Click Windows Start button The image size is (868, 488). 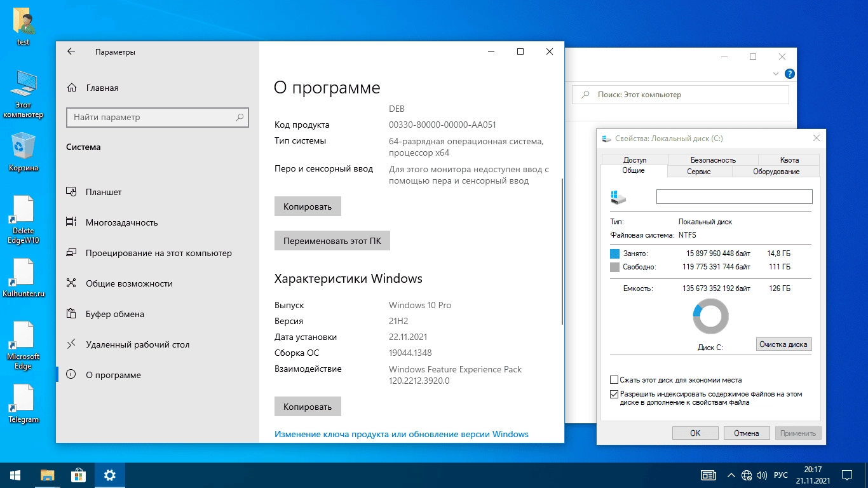pos(15,475)
